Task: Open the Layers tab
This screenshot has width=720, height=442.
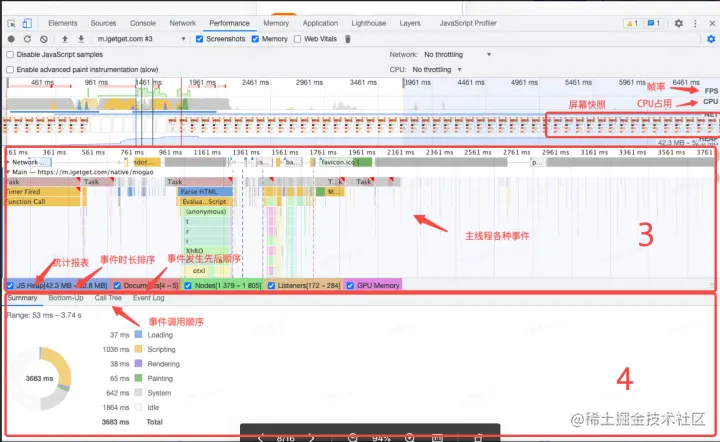Action: (x=410, y=23)
